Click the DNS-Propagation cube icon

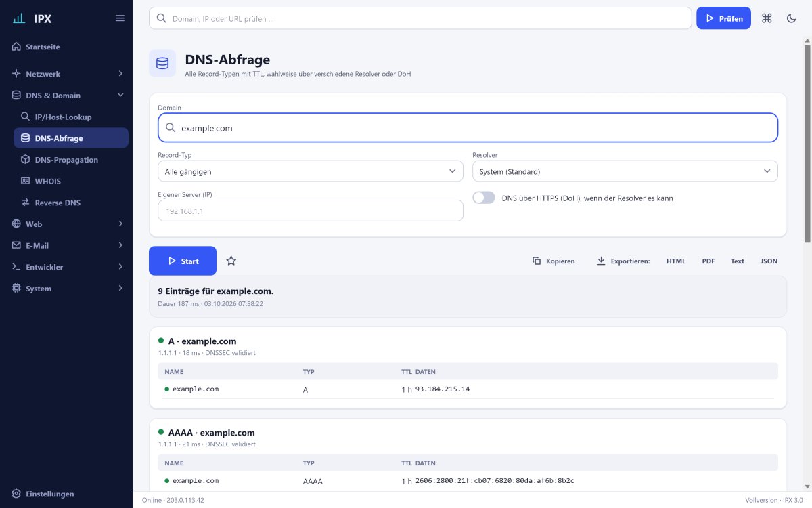pyautogui.click(x=26, y=160)
